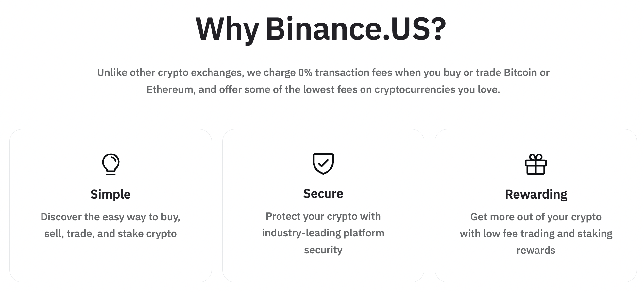Click with low fee trading and staking line

(x=536, y=234)
